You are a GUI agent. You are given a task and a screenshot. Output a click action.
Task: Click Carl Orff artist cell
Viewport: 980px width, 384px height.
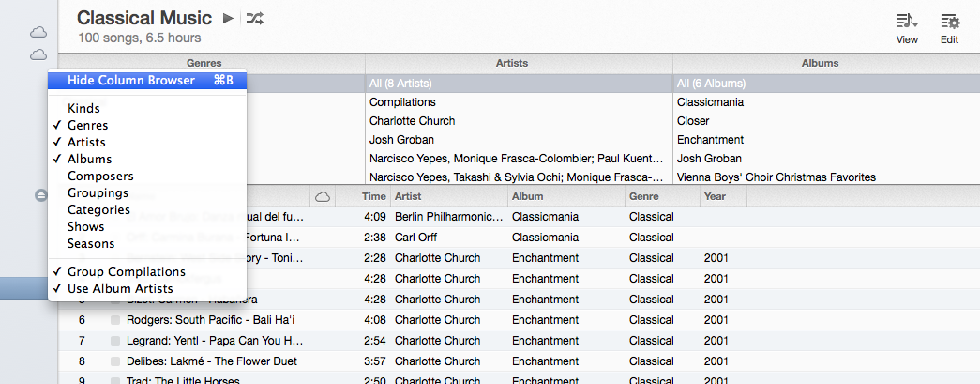[x=416, y=238]
